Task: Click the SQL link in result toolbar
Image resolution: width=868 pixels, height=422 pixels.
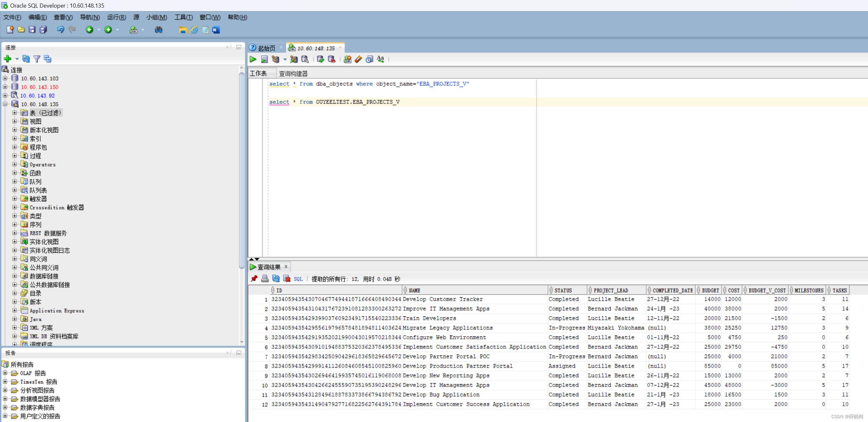Action: [298, 279]
